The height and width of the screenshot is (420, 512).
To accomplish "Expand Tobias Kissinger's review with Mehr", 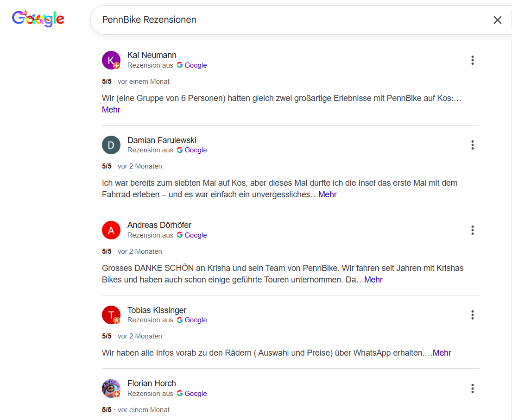I will 442,353.
